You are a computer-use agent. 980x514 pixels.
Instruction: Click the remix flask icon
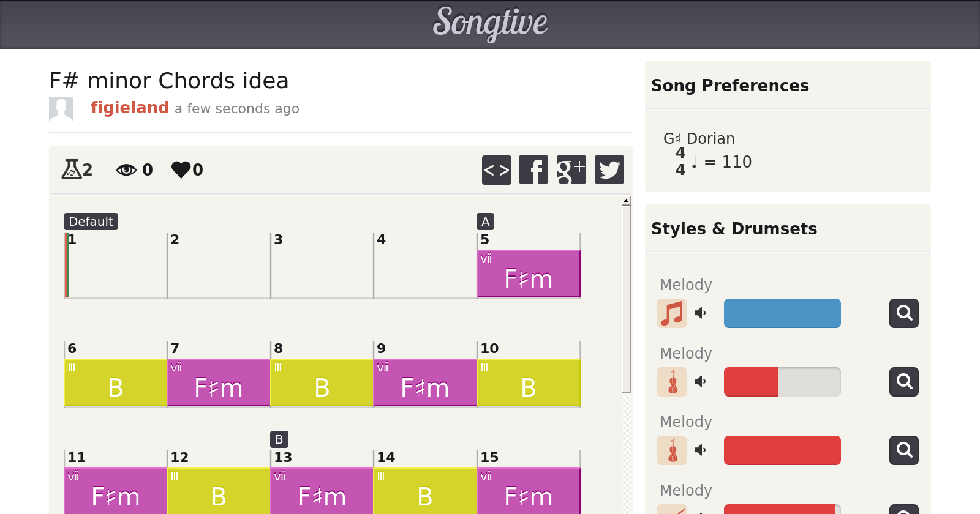pyautogui.click(x=72, y=169)
